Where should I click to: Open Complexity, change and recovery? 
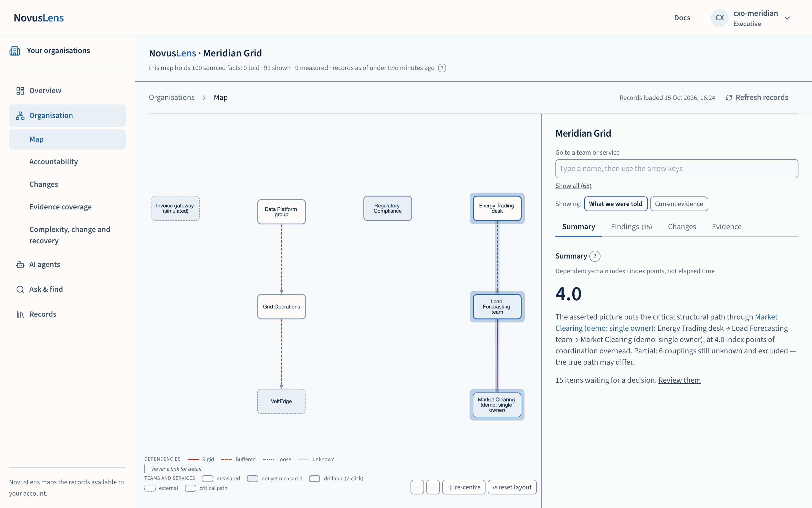[67, 235]
